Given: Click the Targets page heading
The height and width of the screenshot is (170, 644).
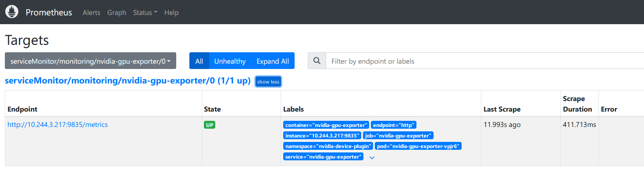Looking at the screenshot, I should click(27, 40).
